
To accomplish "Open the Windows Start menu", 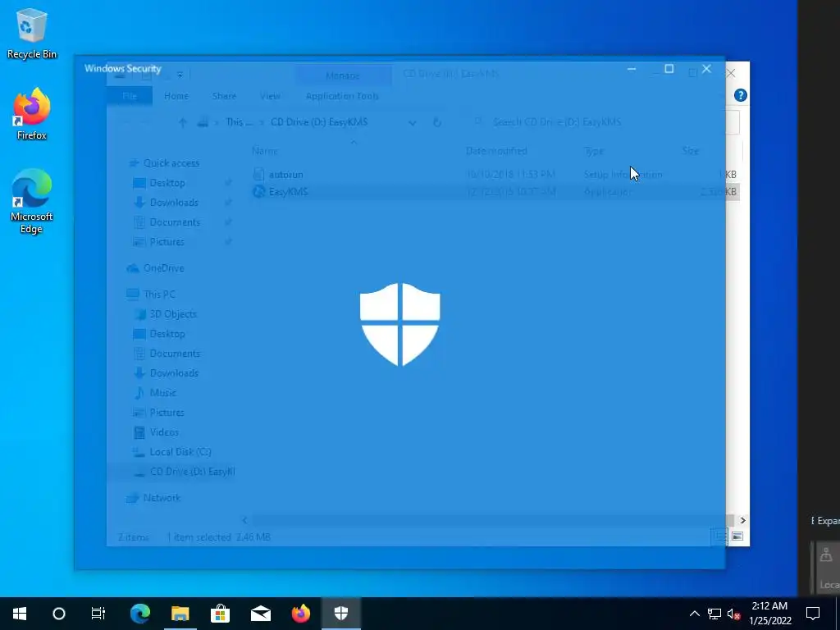I will pyautogui.click(x=20, y=614).
